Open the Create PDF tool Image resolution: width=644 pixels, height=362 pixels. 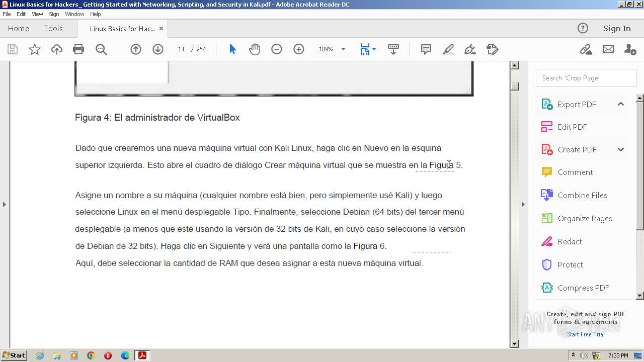pyautogui.click(x=577, y=149)
